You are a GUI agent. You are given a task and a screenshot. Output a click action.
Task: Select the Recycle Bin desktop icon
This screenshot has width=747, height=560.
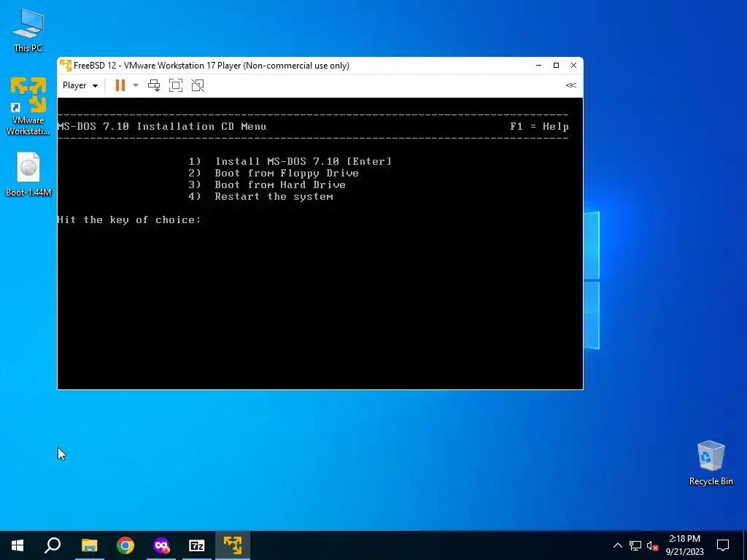711,463
